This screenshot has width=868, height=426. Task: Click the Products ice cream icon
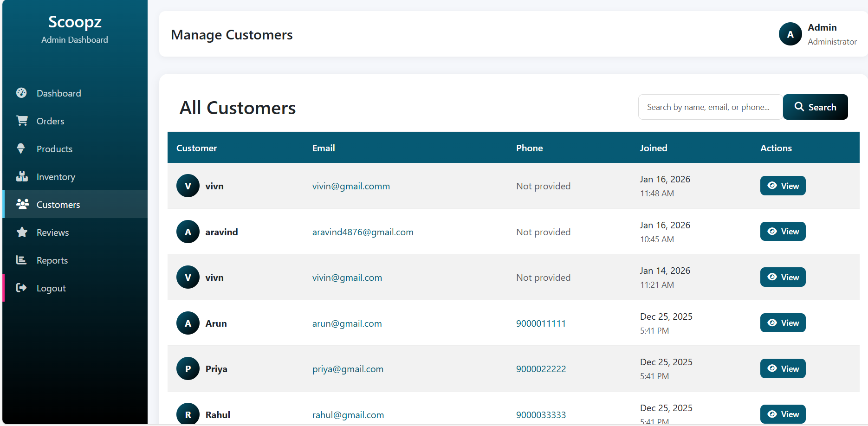[21, 148]
